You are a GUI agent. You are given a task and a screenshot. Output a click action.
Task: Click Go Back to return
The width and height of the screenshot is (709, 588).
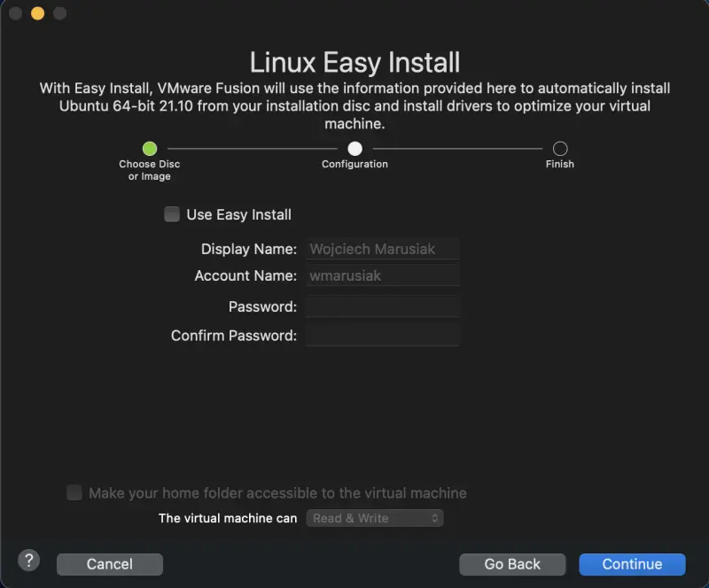[x=512, y=564]
